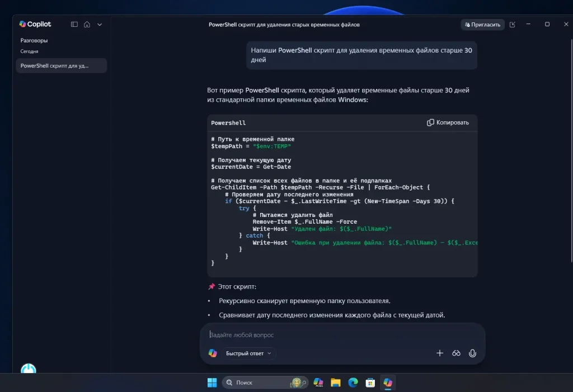Toggle the sidebar panel icon
Screen dimensions: 573x392
[74, 25]
